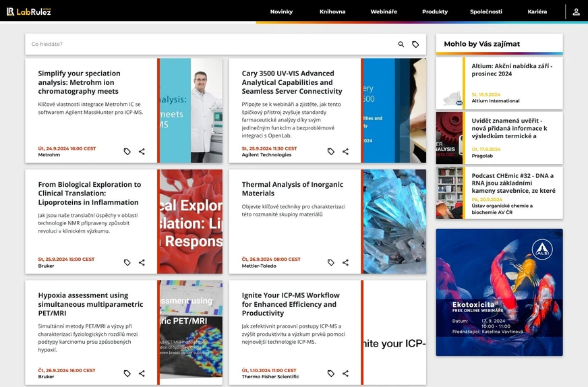Open the user account icon
Image resolution: width=588 pixels, height=387 pixels.
[576, 11]
